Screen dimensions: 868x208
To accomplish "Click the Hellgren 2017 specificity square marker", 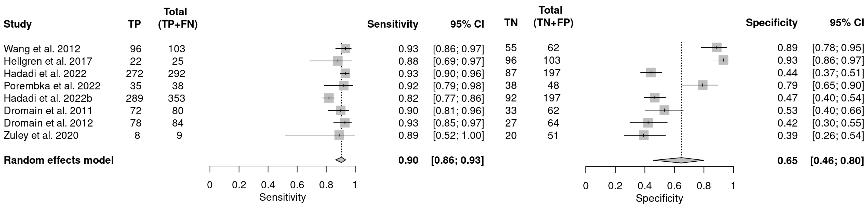I will pos(723,60).
